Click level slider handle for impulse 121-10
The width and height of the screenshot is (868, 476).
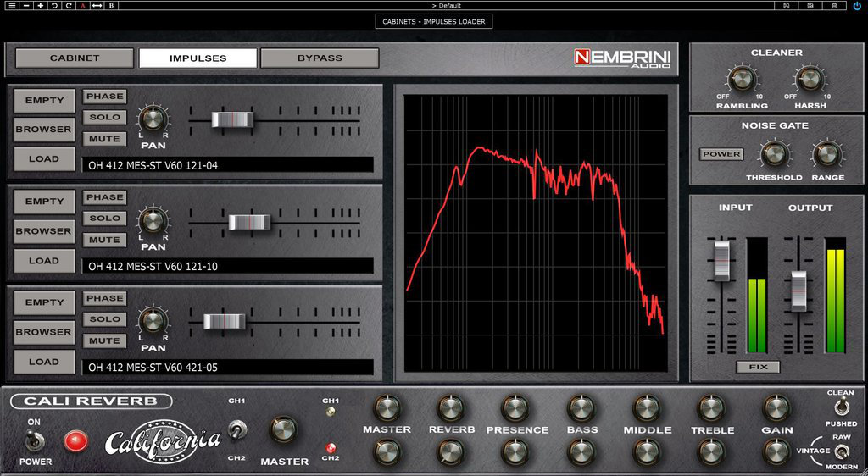point(250,222)
